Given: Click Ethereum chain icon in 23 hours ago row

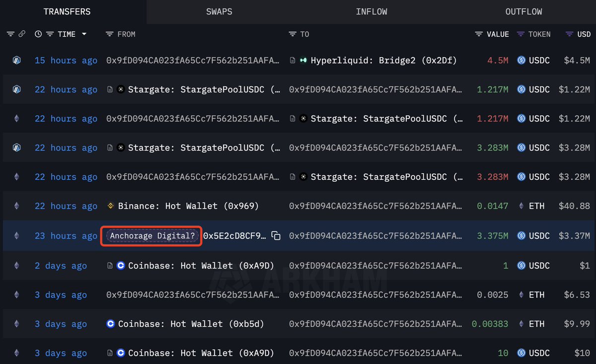Looking at the screenshot, I should [x=16, y=235].
